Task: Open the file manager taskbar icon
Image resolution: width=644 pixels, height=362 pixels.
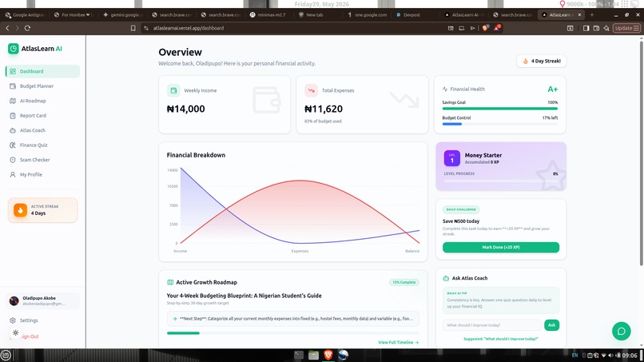Action: coord(314,355)
